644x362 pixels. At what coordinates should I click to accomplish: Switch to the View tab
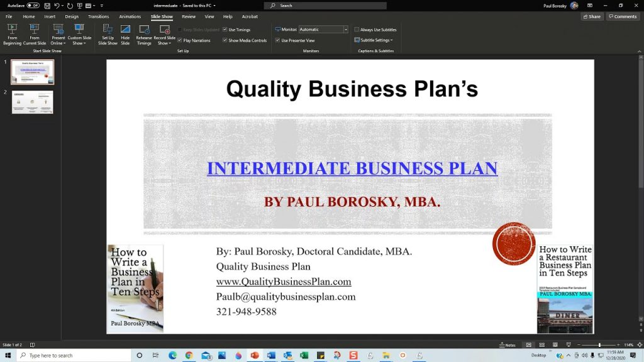coord(209,16)
